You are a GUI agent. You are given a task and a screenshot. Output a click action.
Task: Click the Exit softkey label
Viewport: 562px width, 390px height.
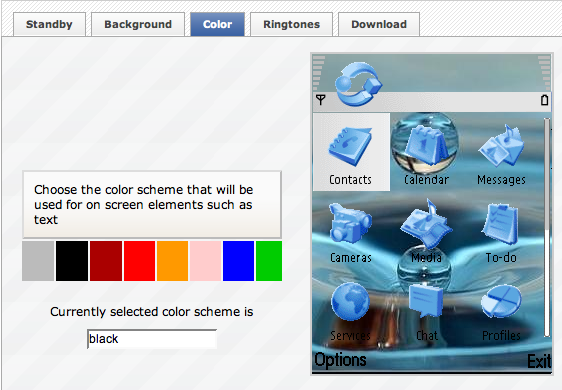(539, 361)
